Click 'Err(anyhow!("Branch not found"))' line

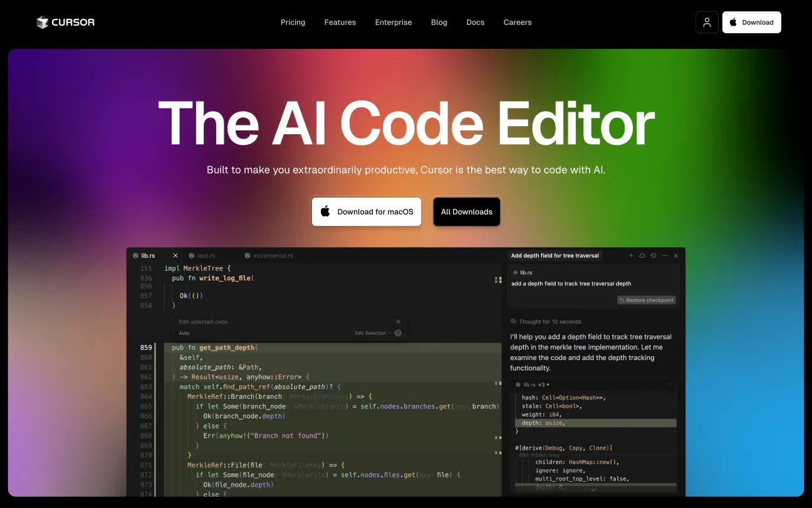tap(266, 435)
